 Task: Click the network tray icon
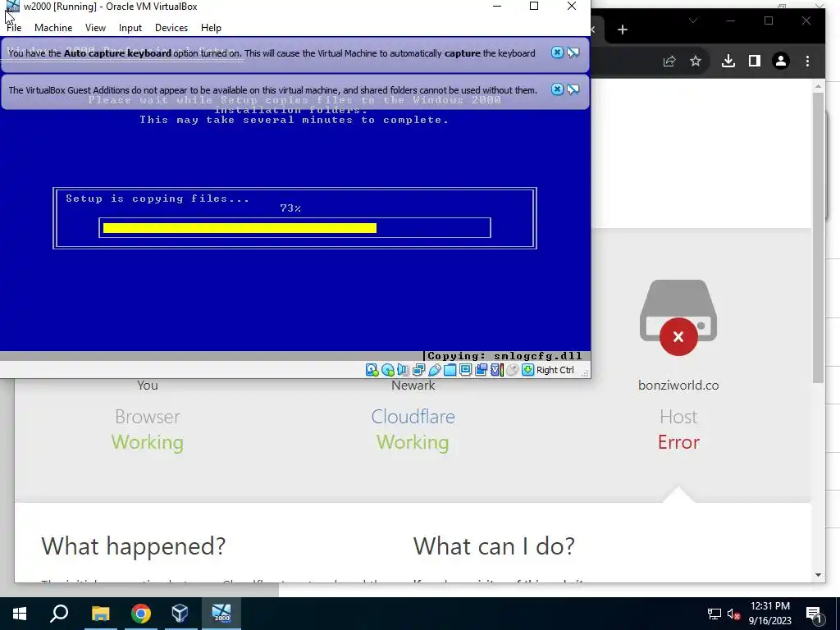tap(714, 614)
